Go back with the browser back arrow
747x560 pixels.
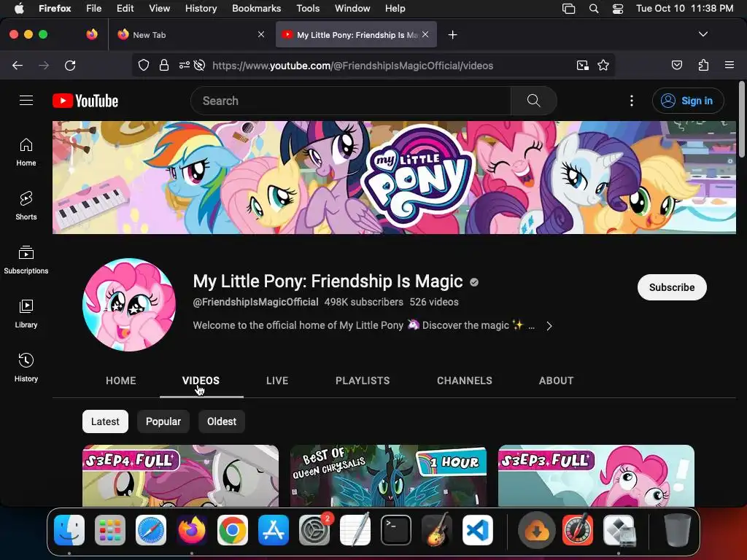(x=18, y=66)
